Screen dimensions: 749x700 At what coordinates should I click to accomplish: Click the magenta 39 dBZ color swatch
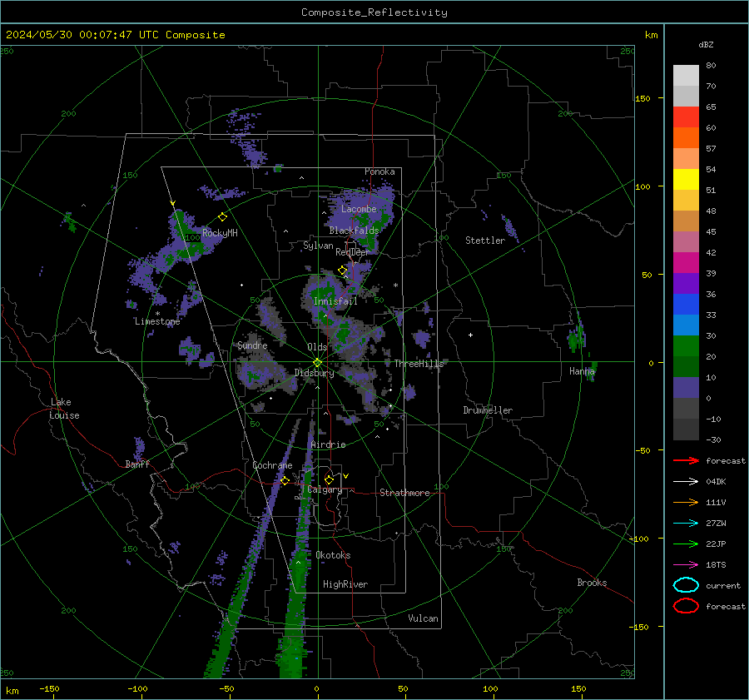pyautogui.click(x=686, y=262)
